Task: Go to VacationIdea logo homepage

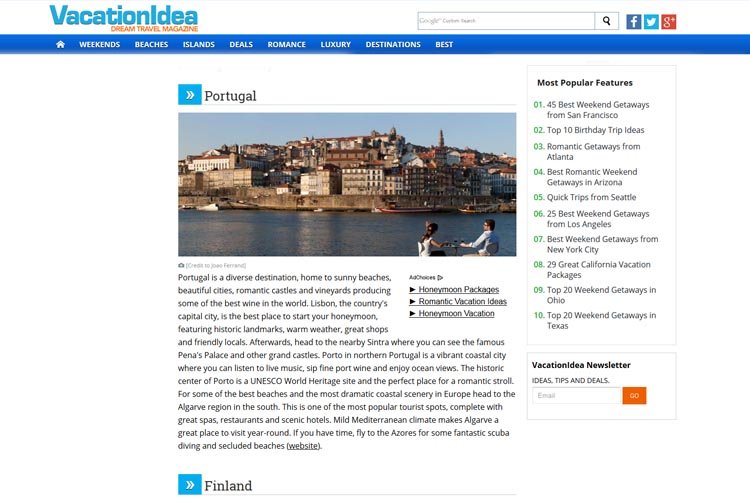Action: [x=124, y=18]
